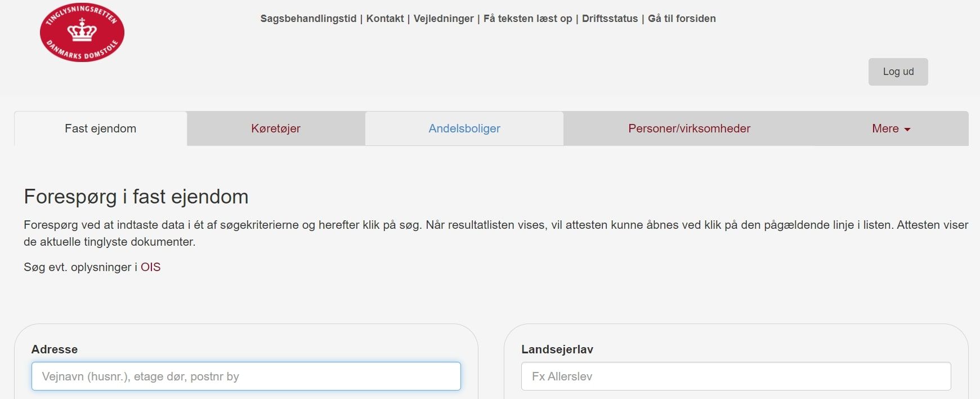Image resolution: width=980 pixels, height=399 pixels.
Task: Follow the OIS link
Action: [x=150, y=267]
